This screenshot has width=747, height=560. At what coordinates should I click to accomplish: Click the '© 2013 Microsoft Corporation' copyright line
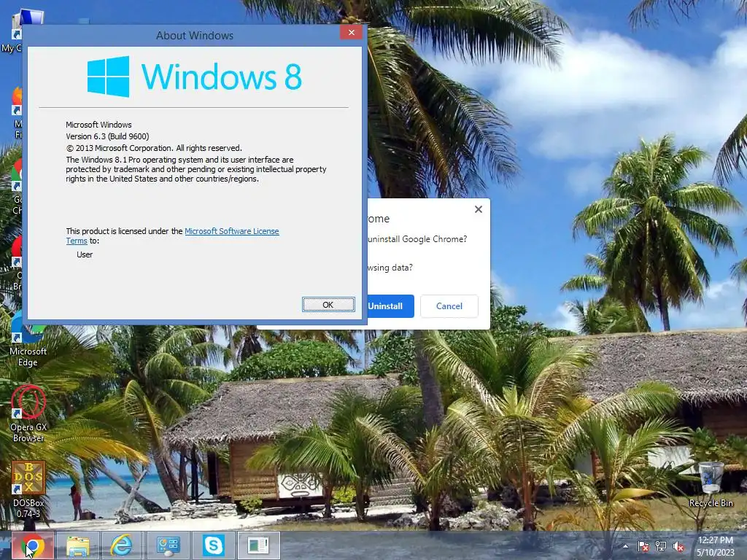tap(154, 148)
